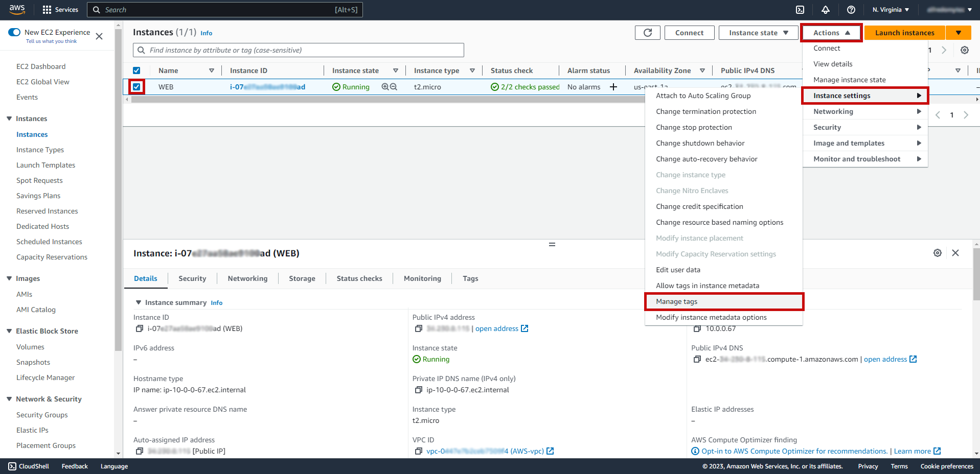Open the Monitoring tab
980x474 pixels.
tap(422, 278)
